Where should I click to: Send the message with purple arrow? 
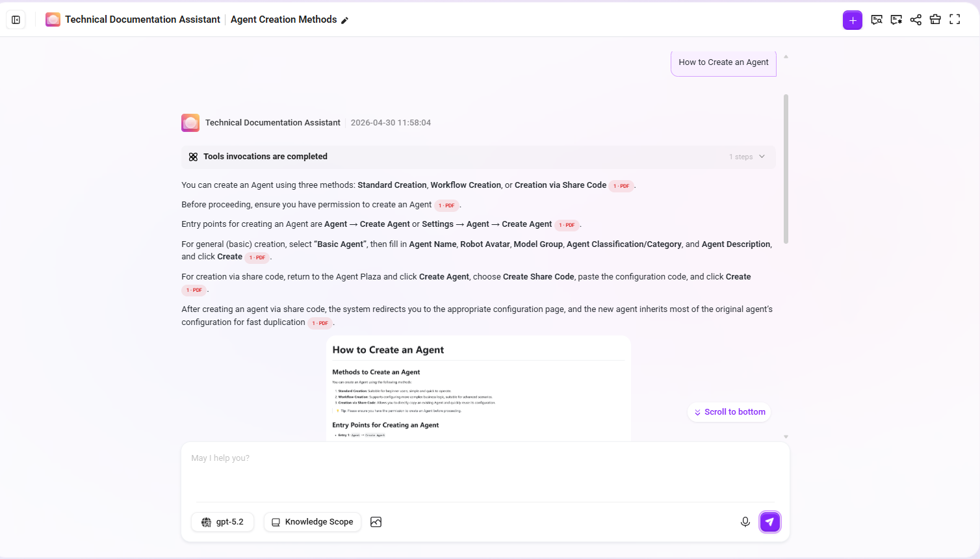[770, 522]
